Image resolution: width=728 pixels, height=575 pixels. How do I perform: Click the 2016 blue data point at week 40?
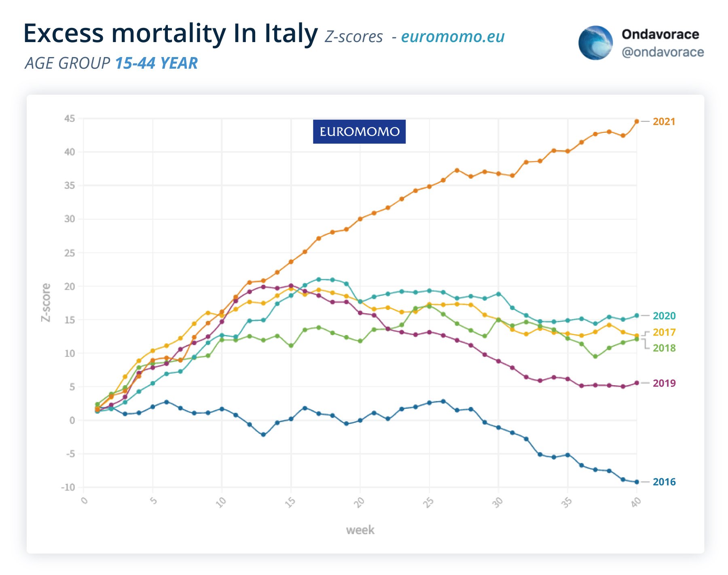click(637, 482)
